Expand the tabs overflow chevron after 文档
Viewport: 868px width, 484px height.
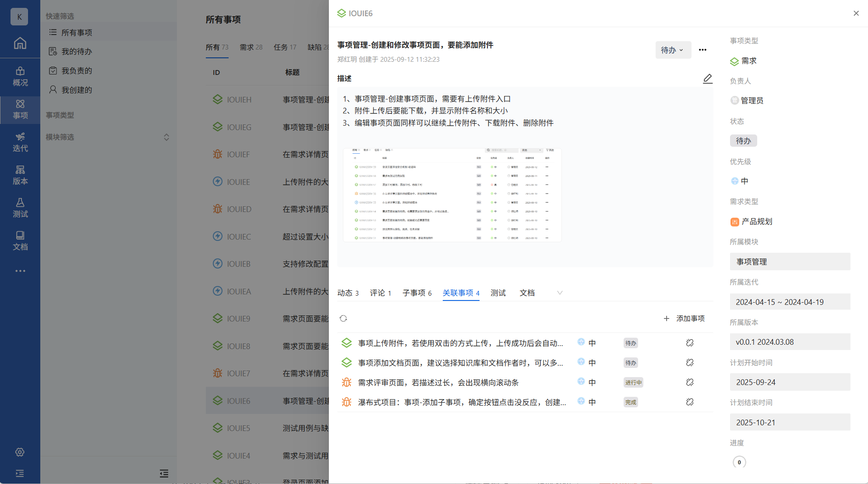point(559,293)
